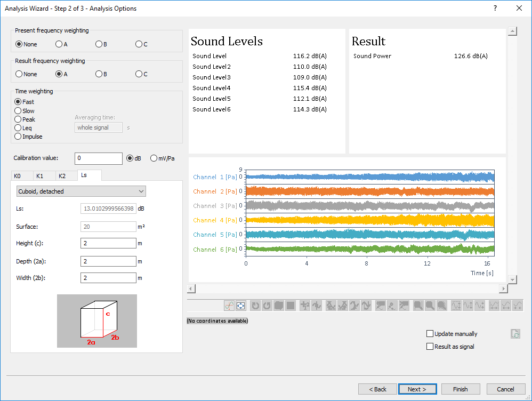Click the Next button
This screenshot has width=532, height=401.
point(417,389)
